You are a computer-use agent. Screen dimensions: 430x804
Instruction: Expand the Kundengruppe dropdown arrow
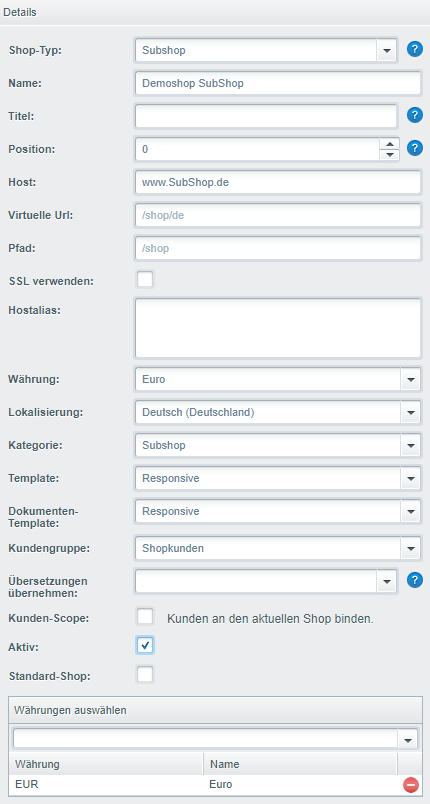(x=411, y=548)
